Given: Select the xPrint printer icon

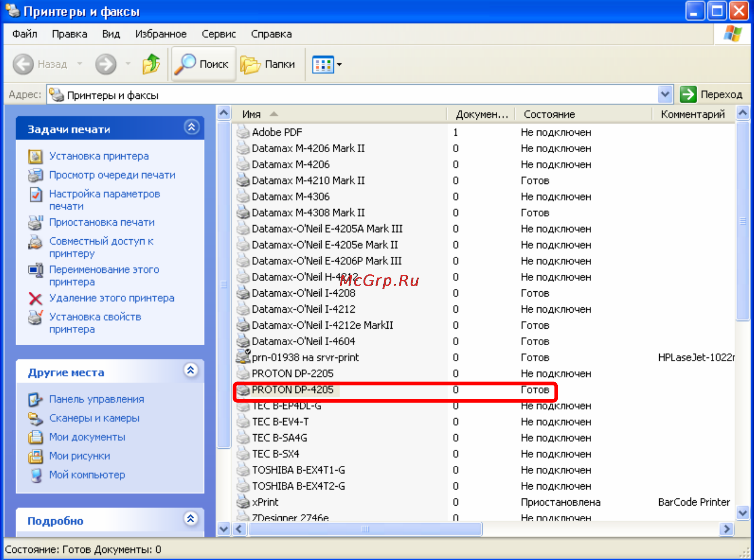Looking at the screenshot, I should (243, 502).
